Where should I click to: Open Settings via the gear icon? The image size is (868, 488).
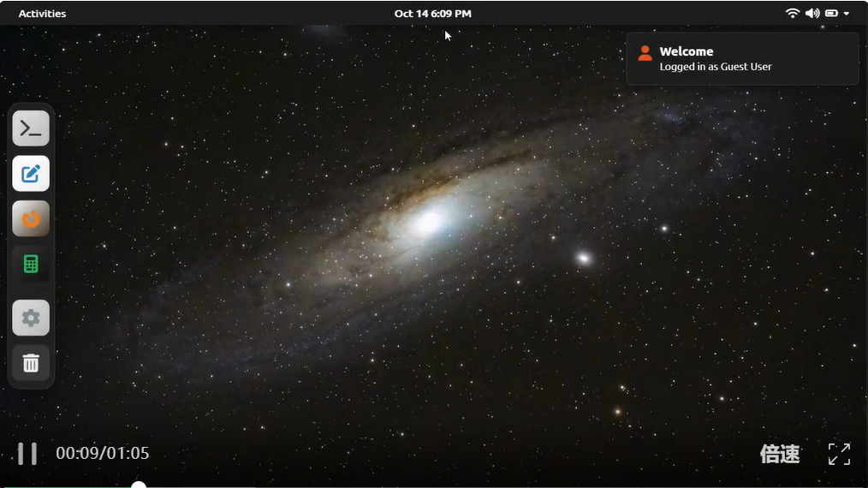click(31, 318)
